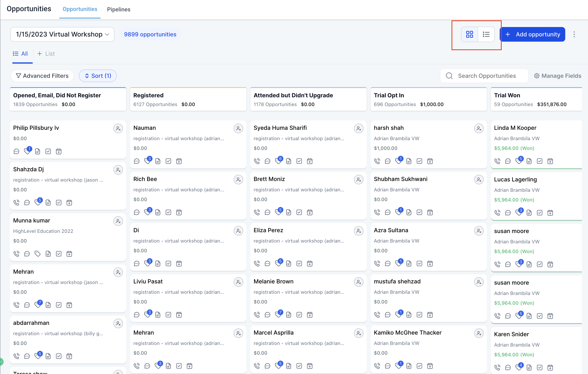588x374 pixels.
Task: Click owner icon on Rich Bee card
Action: point(238,180)
